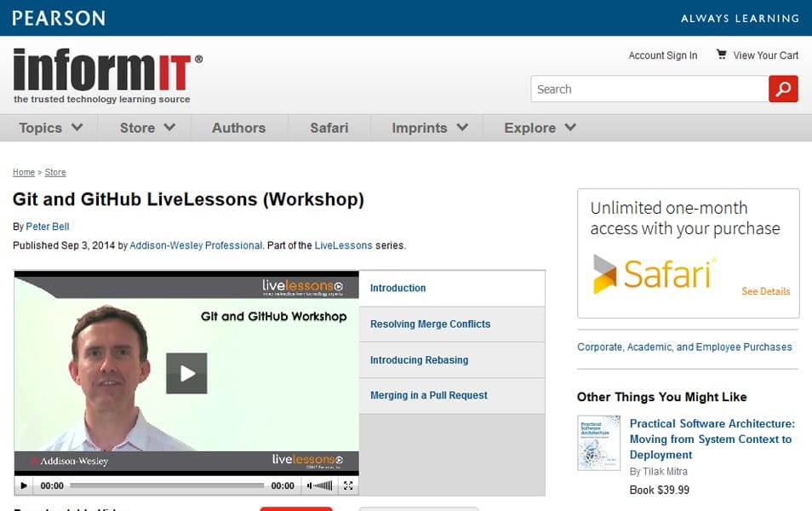
Task: Mute the video audio
Action: point(308,485)
